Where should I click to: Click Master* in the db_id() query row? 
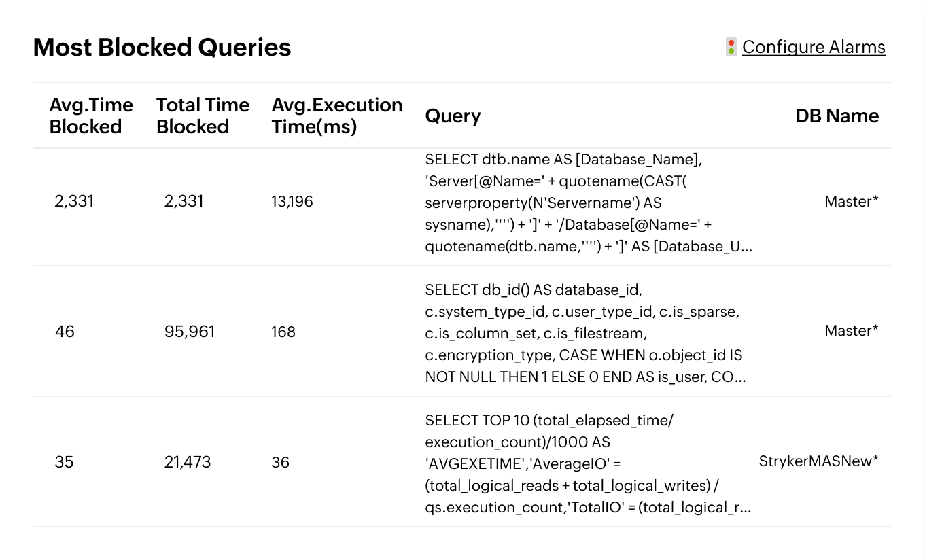851,331
